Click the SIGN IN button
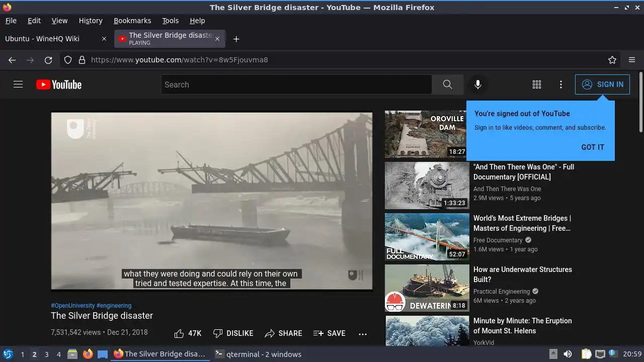This screenshot has height=362, width=644. [x=602, y=84]
